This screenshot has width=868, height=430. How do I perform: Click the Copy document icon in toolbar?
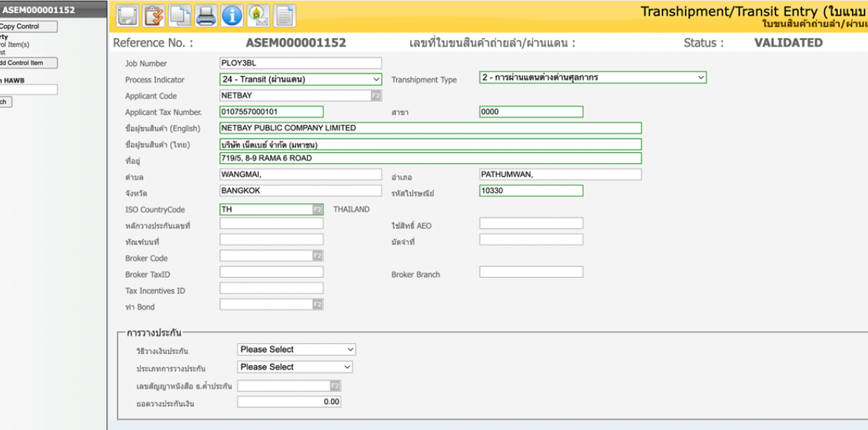(179, 15)
